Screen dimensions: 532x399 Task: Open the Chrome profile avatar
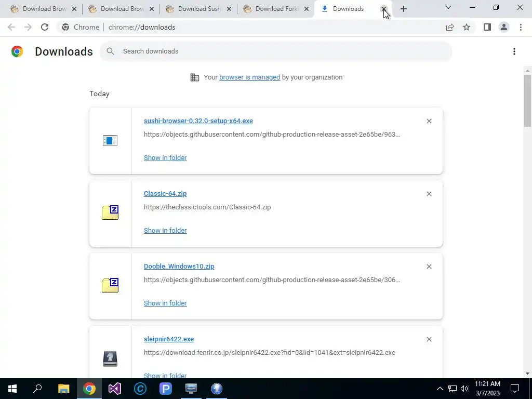504,27
